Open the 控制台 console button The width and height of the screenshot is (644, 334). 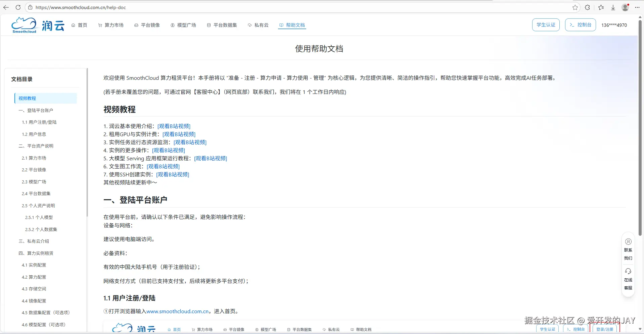click(x=581, y=25)
